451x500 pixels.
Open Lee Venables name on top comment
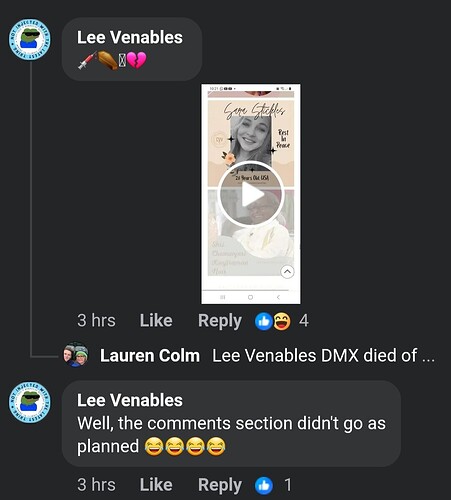(x=130, y=37)
